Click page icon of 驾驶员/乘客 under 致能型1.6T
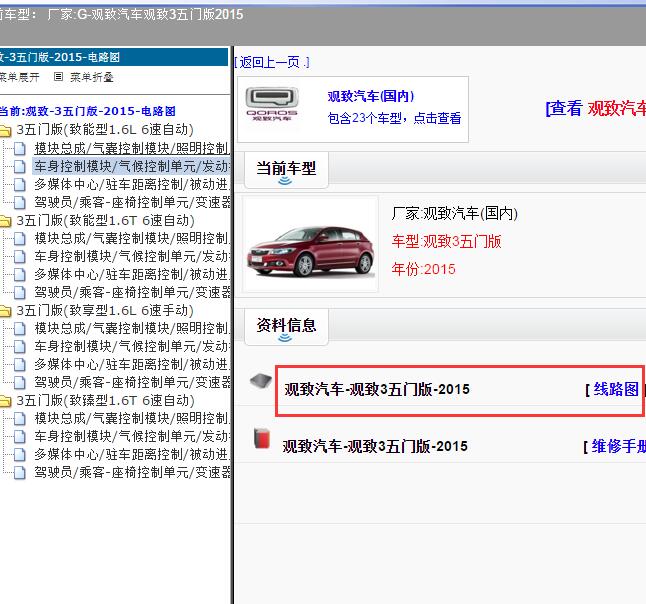The image size is (646, 604). coord(19,293)
